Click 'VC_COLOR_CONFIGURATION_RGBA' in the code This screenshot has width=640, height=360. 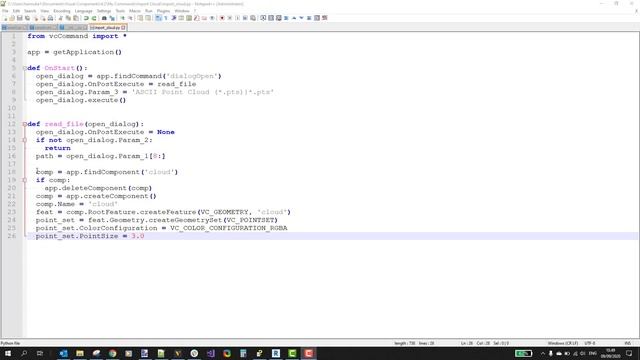coord(229,228)
